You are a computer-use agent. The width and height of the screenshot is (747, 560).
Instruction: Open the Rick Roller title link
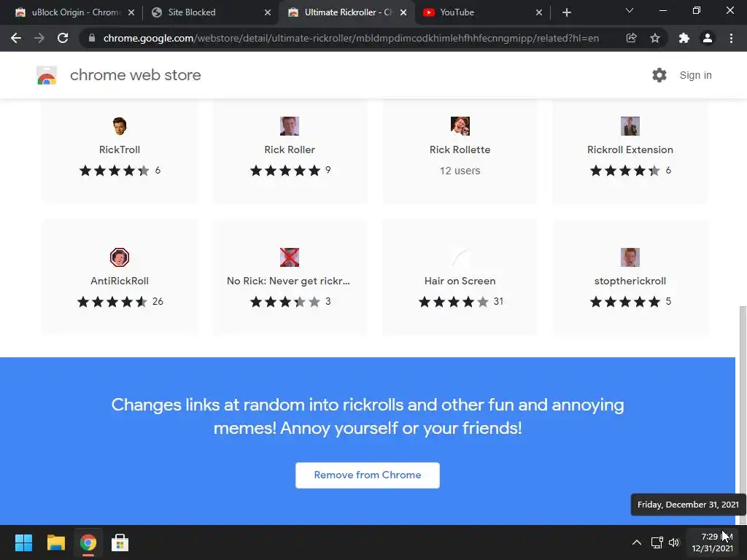coord(290,149)
